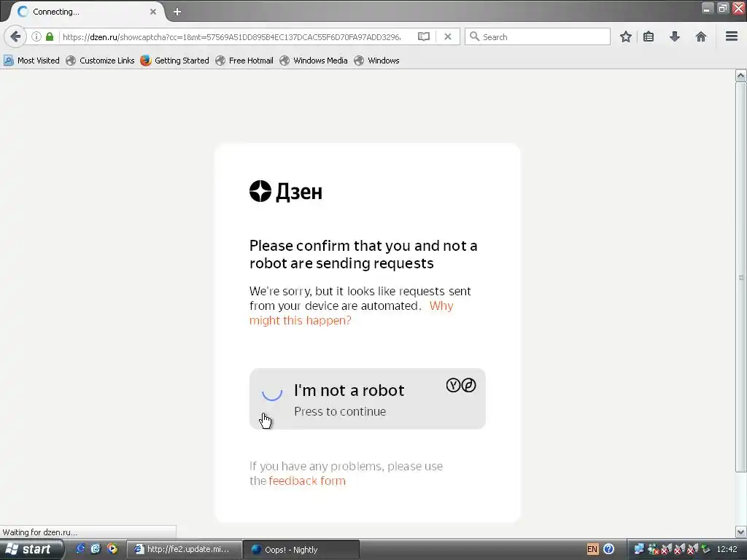Bookmark this page with the star icon
Image resolution: width=747 pixels, height=560 pixels.
(x=625, y=36)
